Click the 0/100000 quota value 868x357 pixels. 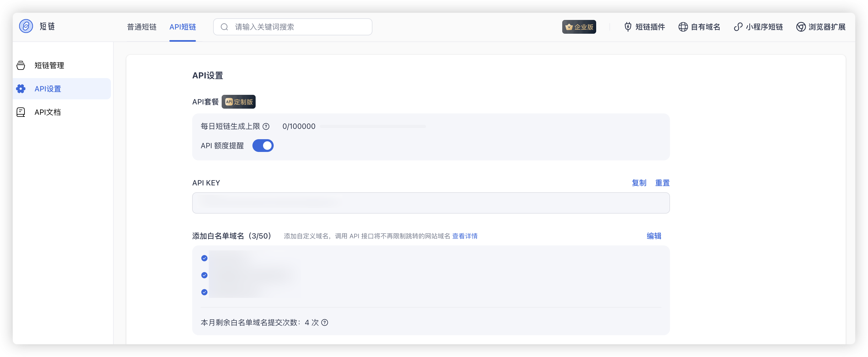[299, 126]
